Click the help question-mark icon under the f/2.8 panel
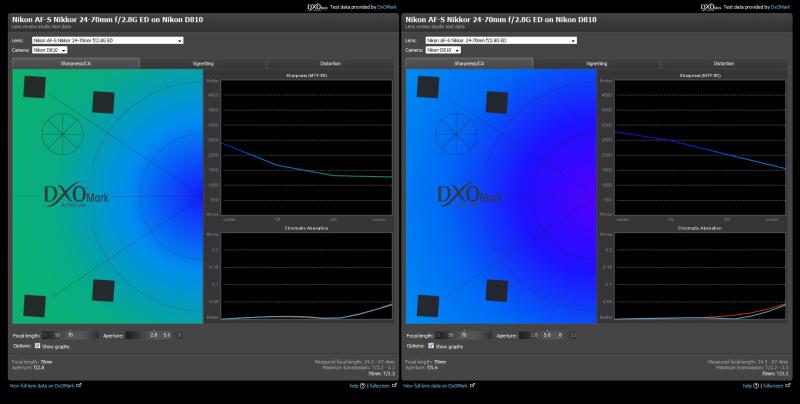 pyautogui.click(x=363, y=386)
